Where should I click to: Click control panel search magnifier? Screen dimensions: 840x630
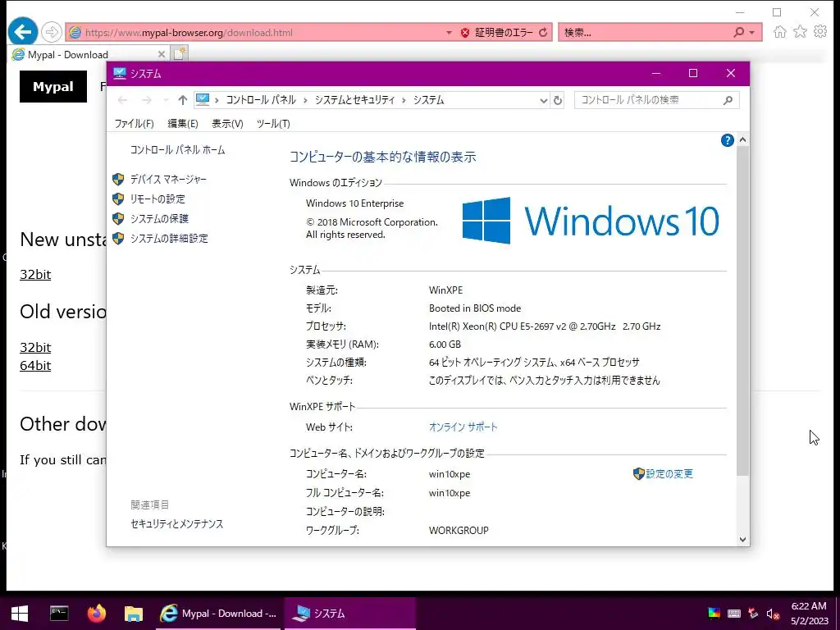pos(728,100)
